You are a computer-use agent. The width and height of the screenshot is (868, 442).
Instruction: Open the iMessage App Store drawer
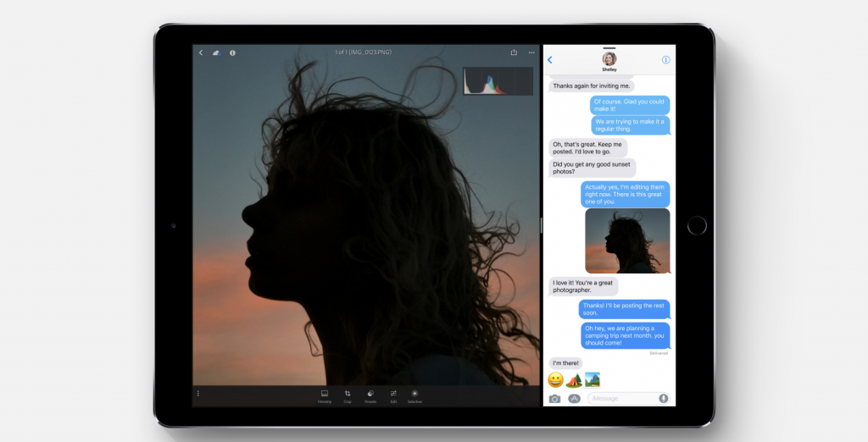click(x=574, y=398)
